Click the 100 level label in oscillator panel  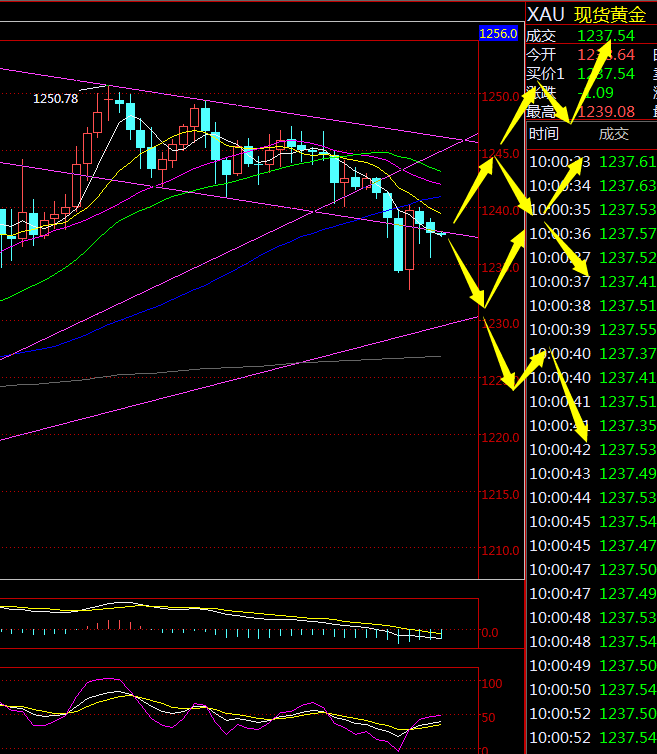[x=492, y=683]
